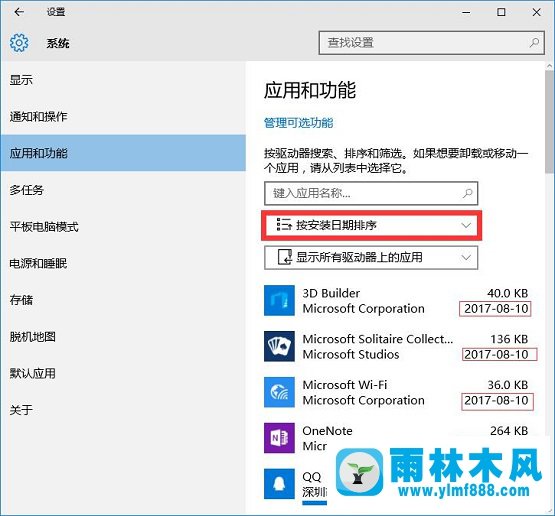The width and height of the screenshot is (555, 516).
Task: Click the 系统 header title
Action: pos(58,43)
